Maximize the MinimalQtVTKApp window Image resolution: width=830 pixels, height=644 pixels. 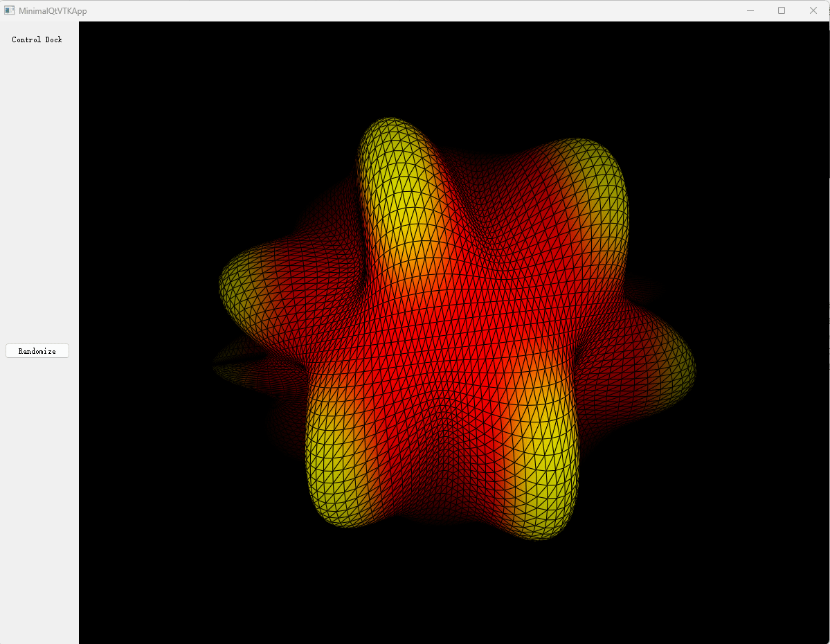[x=782, y=10]
